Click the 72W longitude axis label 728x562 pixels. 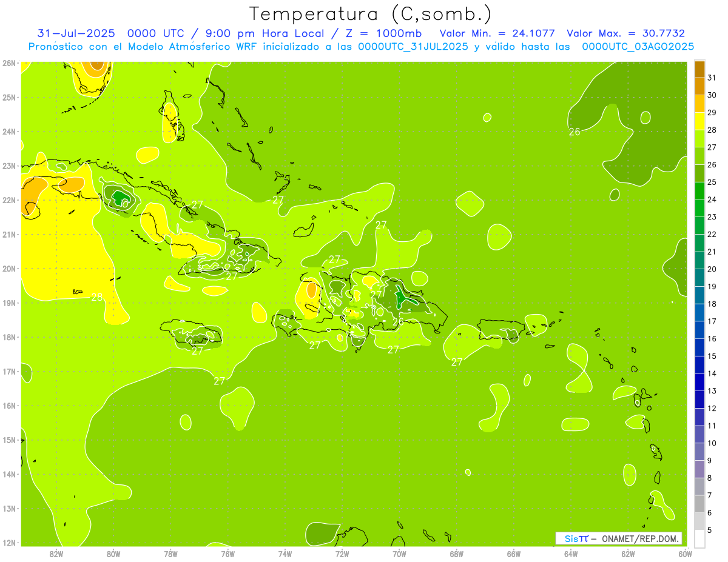342,554
